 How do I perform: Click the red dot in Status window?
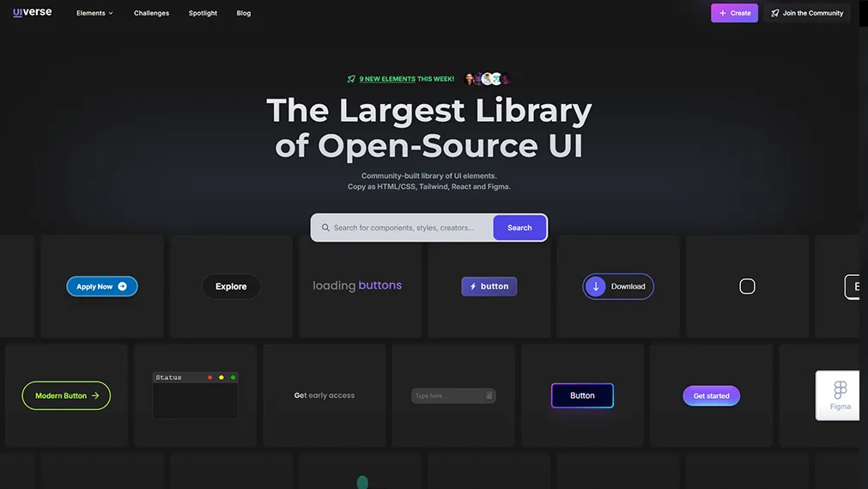point(209,377)
